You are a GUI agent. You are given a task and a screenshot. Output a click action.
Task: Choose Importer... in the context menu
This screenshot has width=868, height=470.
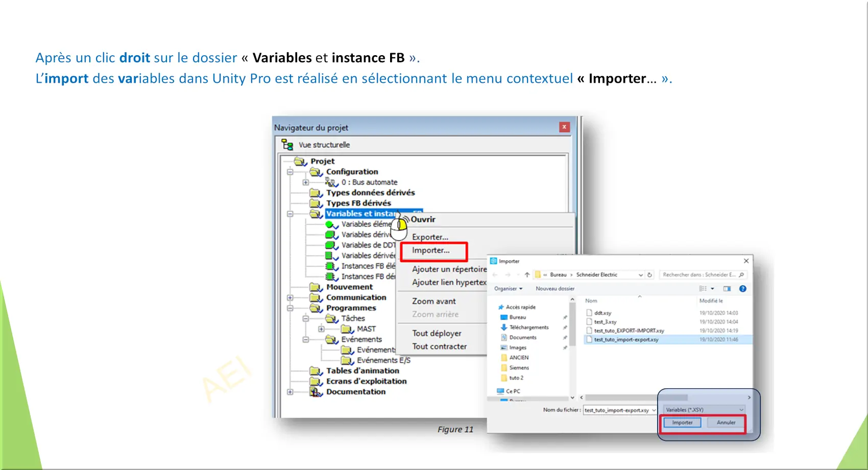click(431, 250)
